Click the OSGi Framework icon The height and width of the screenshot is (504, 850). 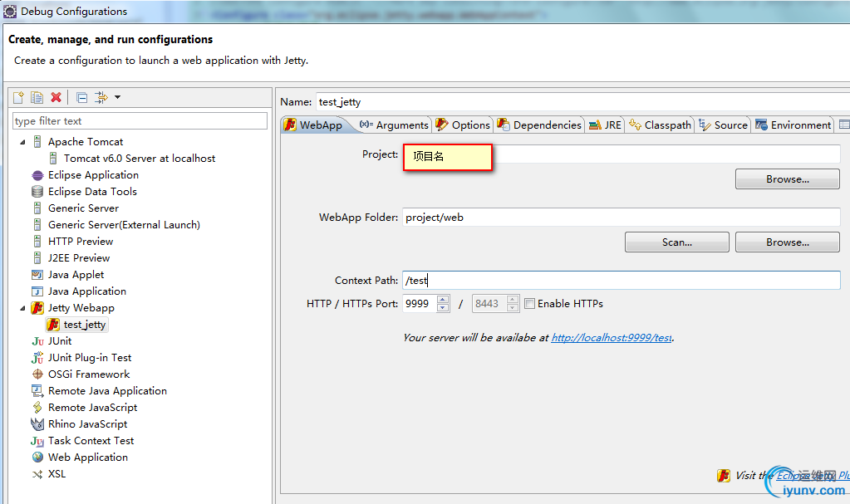(37, 374)
